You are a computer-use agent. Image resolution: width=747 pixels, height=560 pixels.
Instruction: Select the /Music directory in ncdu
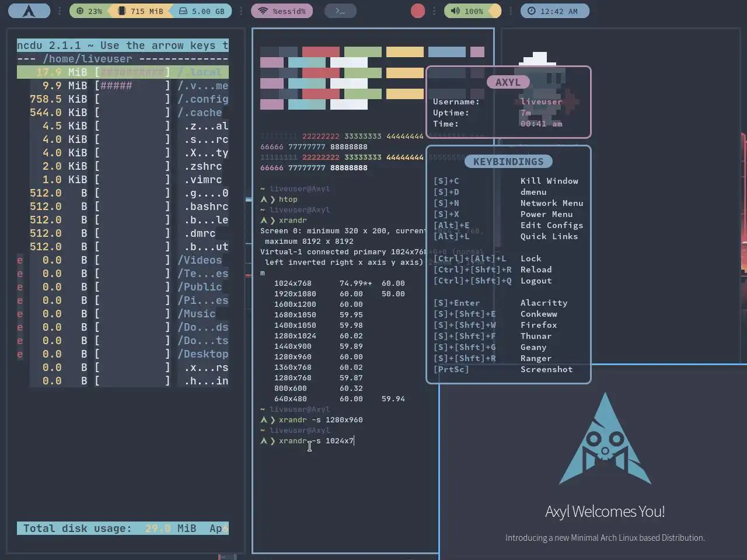[123, 314]
